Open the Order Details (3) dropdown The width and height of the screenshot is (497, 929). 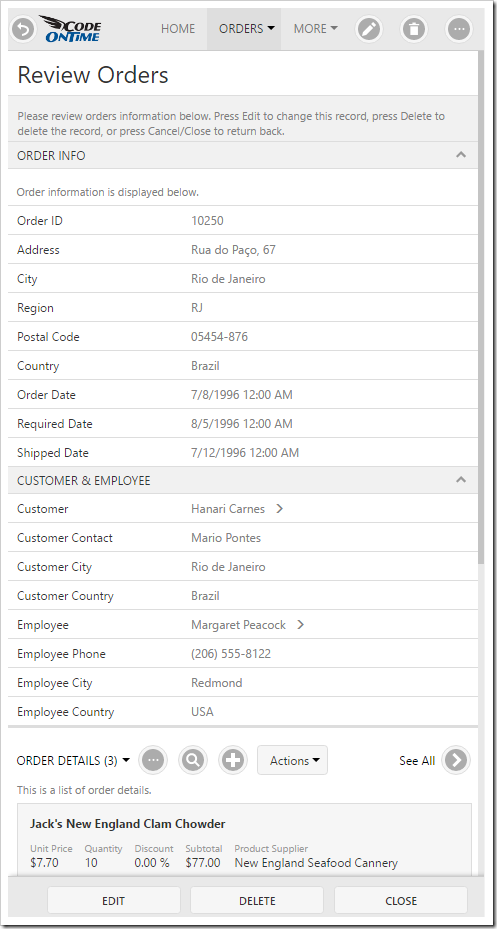pyautogui.click(x=73, y=761)
